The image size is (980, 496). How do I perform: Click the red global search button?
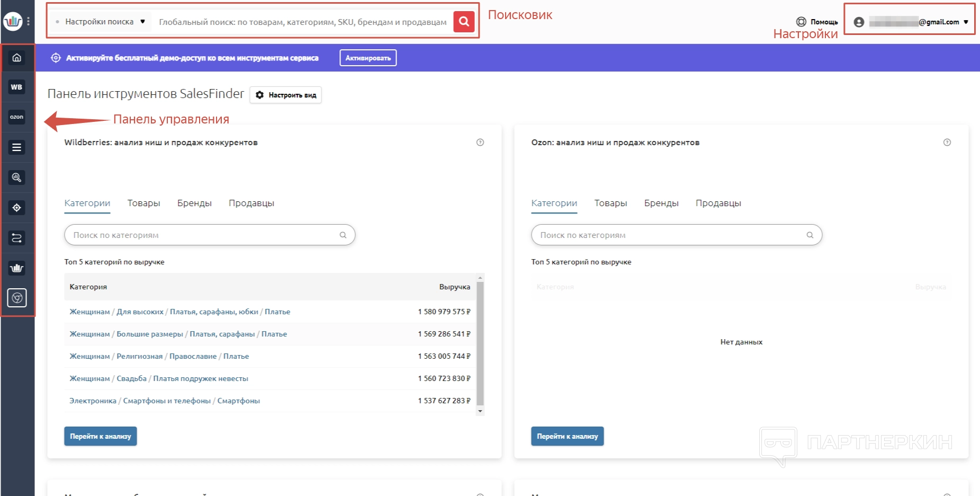click(464, 22)
